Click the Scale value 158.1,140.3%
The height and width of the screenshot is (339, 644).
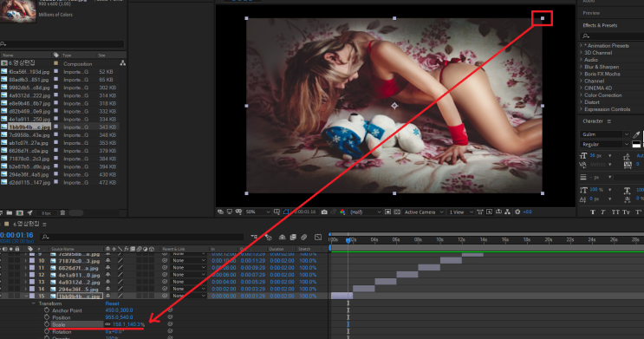tap(128, 324)
